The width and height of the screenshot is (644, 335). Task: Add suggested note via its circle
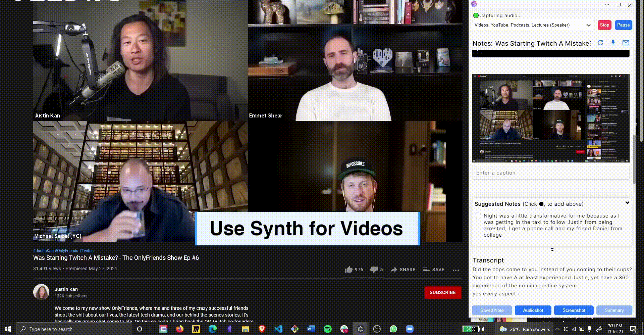478,216
